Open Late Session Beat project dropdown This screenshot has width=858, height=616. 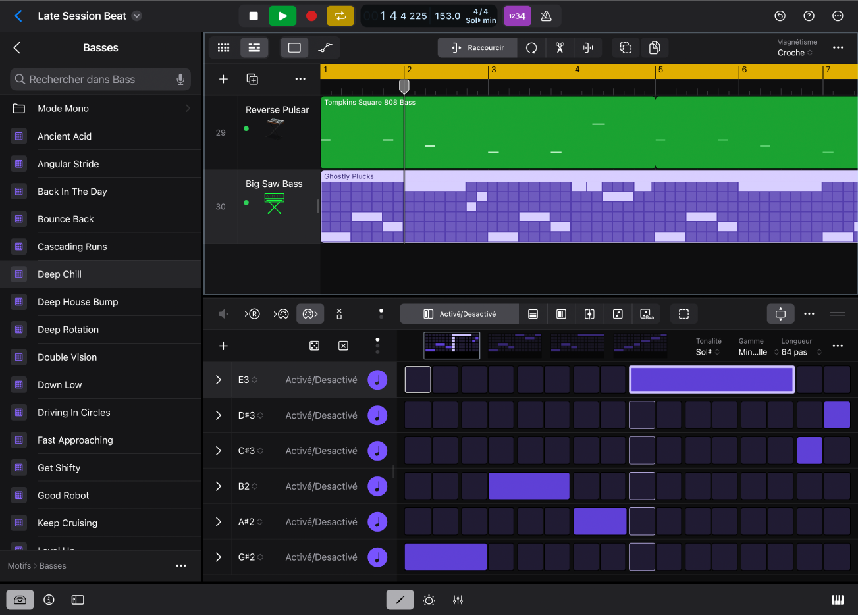pos(137,16)
